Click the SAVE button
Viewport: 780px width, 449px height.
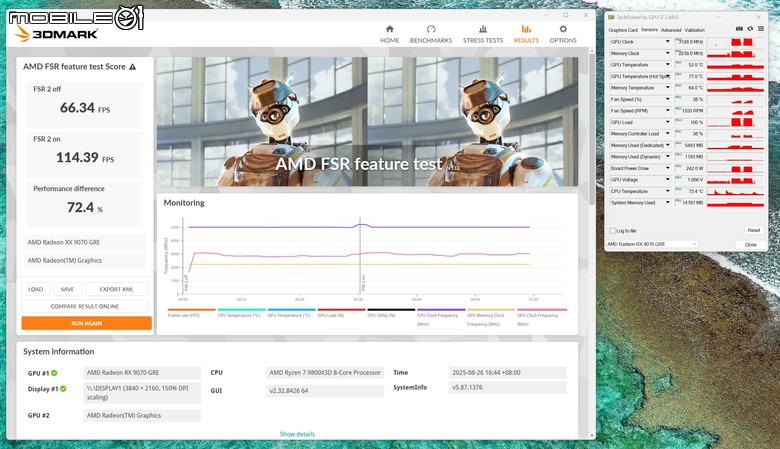coord(67,289)
